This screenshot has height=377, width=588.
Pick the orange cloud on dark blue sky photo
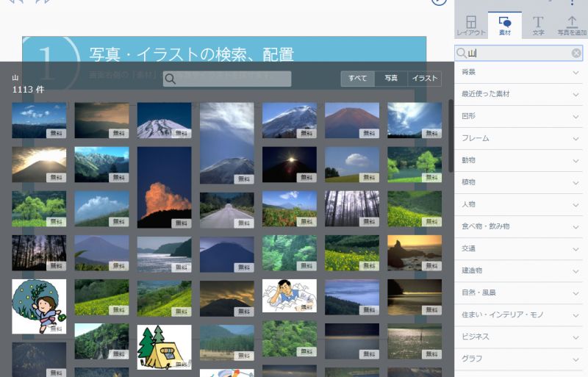click(164, 187)
